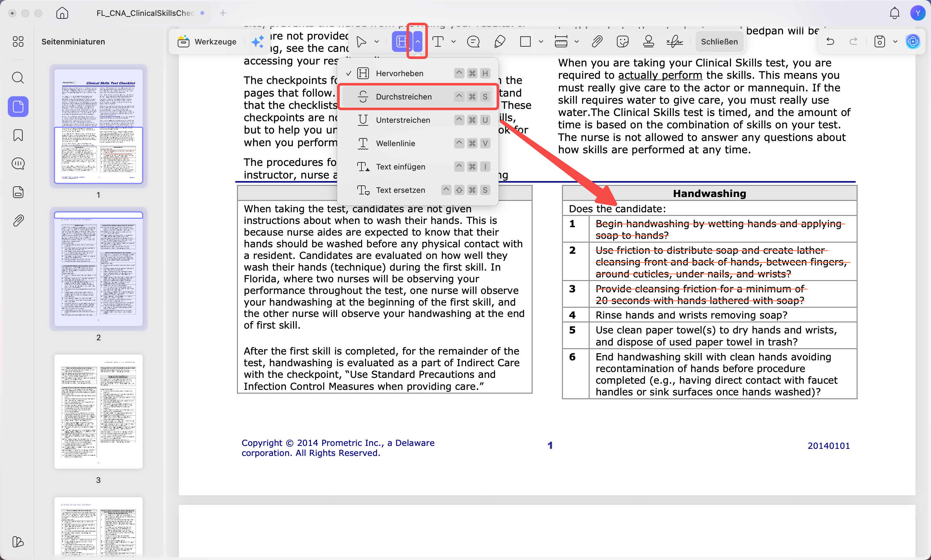The width and height of the screenshot is (931, 560).
Task: Expand the measurement tool dropdown arrow
Action: click(x=577, y=41)
